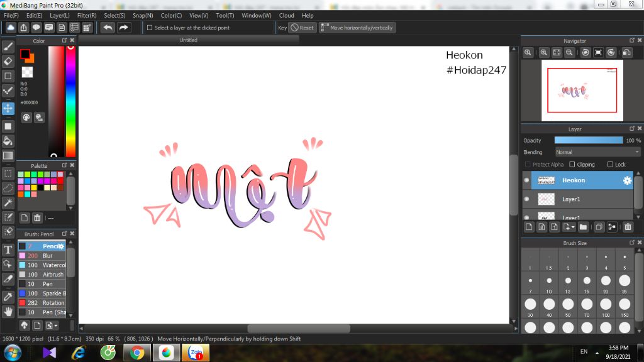
Task: Click Zoom Out in Navigator
Action: (569, 53)
